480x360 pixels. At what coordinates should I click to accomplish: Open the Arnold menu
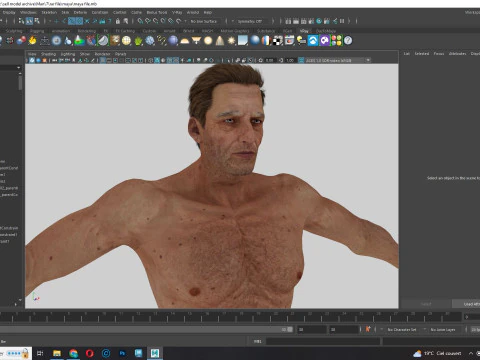(x=193, y=12)
